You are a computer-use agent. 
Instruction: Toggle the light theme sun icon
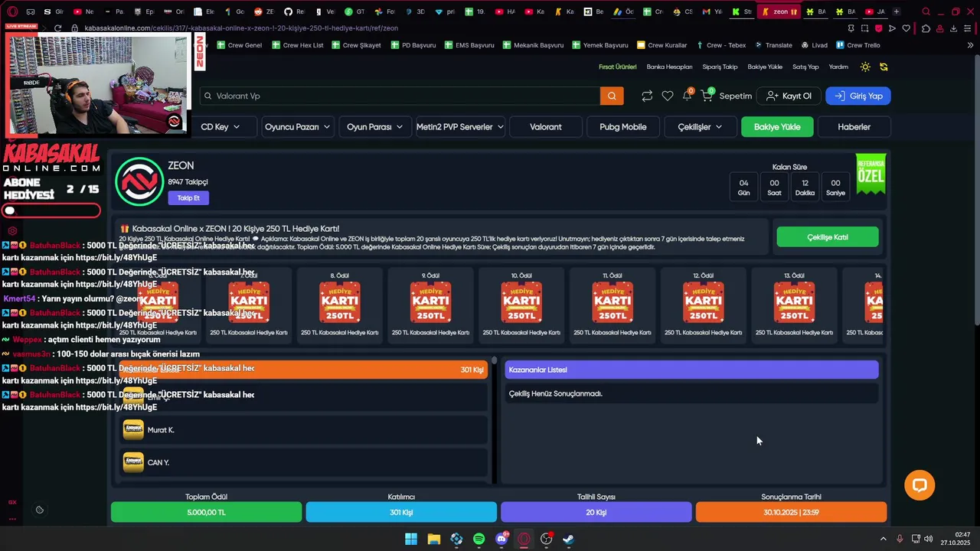click(865, 67)
